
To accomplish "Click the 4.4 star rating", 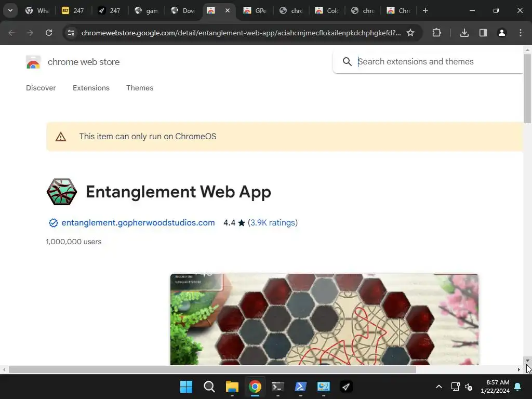I will [x=234, y=222].
